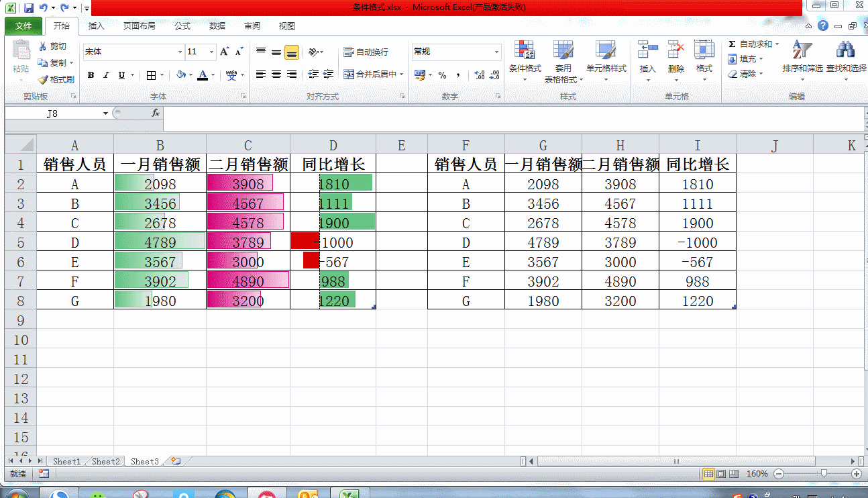This screenshot has width=868, height=498.
Task: Open the font name dropdown showing 宋体
Action: [x=180, y=52]
